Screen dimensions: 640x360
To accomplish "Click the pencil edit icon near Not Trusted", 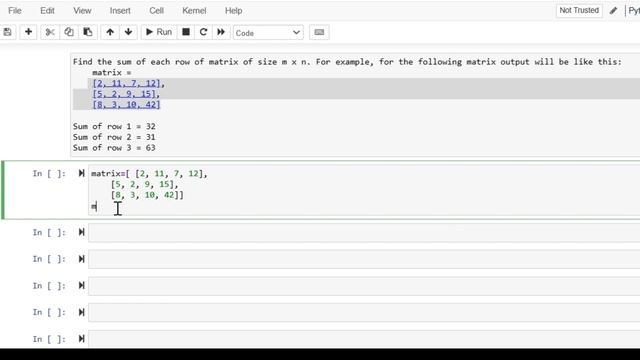I will coord(613,11).
